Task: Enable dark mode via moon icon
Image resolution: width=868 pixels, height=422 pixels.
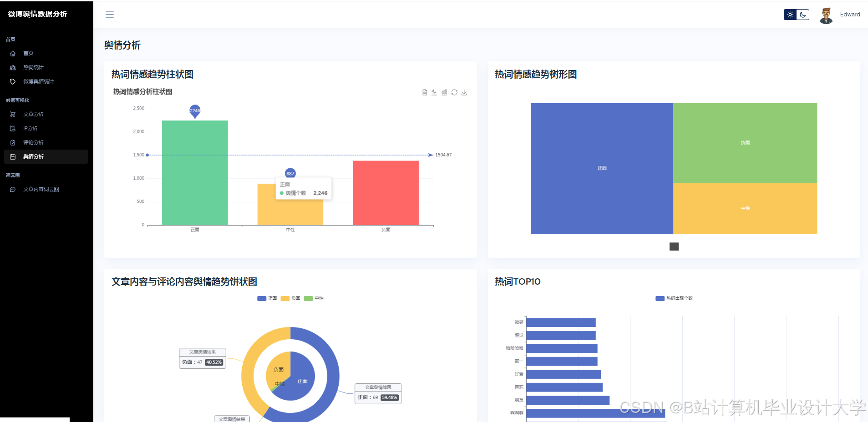Action: (802, 14)
